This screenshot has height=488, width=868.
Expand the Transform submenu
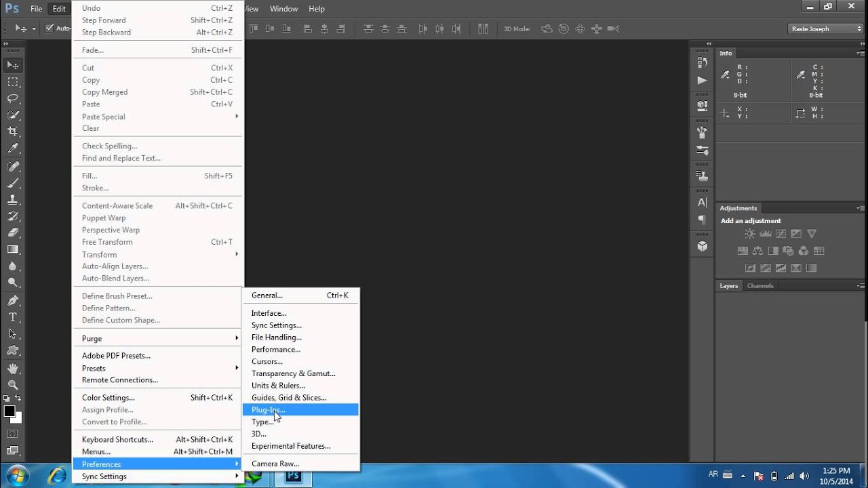157,254
